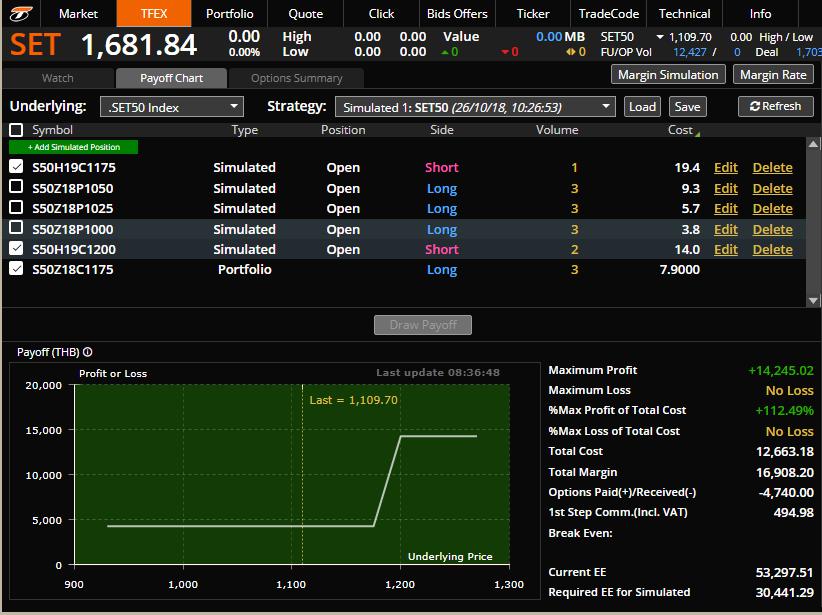Image resolution: width=822 pixels, height=615 pixels.
Task: Uncheck the S50Z18C1175 portfolio checkbox
Action: tap(16, 268)
